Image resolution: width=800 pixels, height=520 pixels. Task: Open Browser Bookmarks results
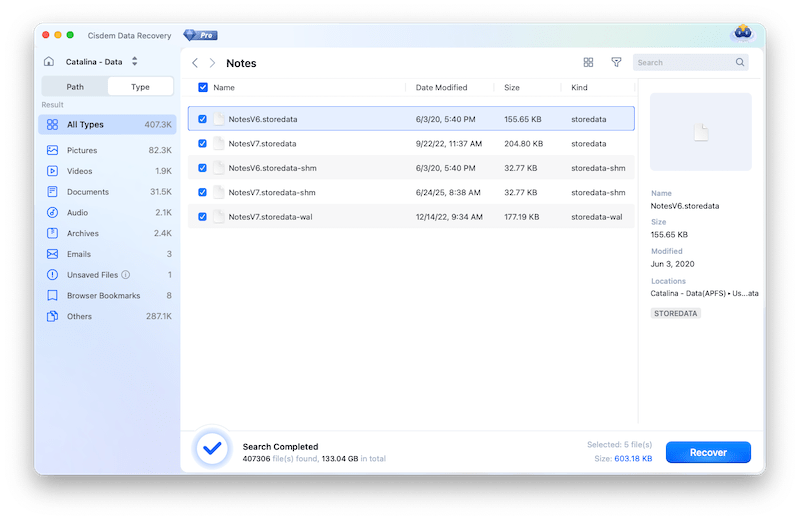click(103, 295)
